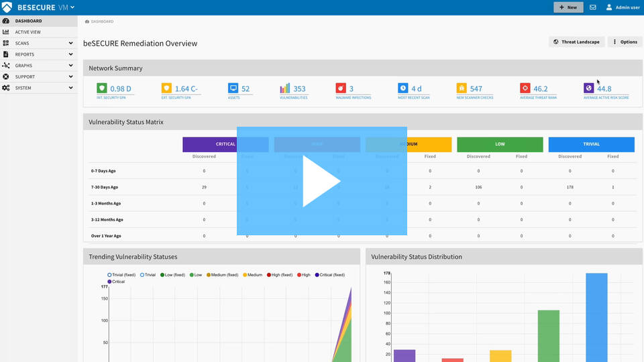Click the Support lifebuoy icon
The width and height of the screenshot is (644, 362).
point(6,76)
